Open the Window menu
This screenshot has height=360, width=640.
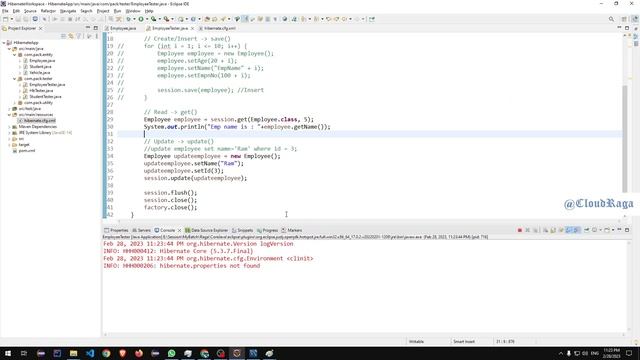(x=133, y=11)
